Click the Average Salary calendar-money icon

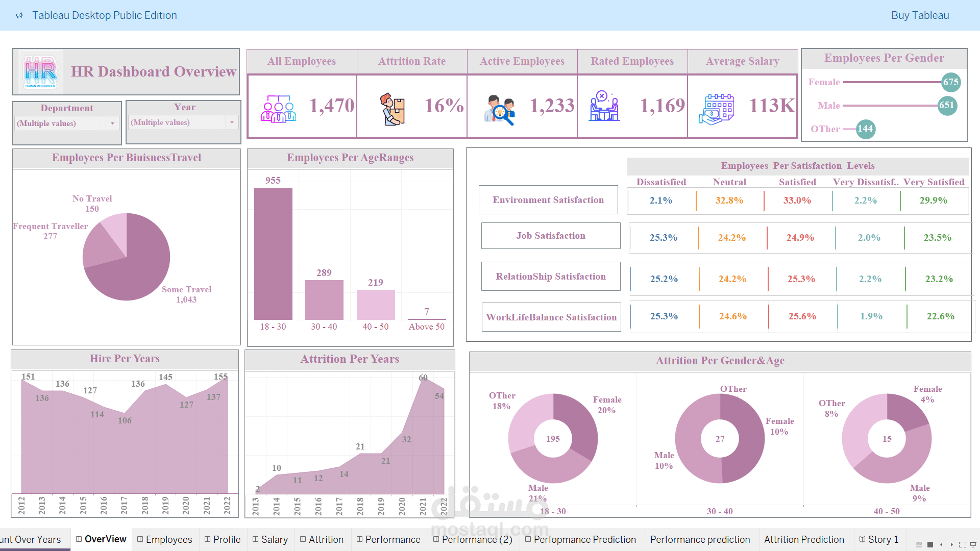pyautogui.click(x=716, y=109)
